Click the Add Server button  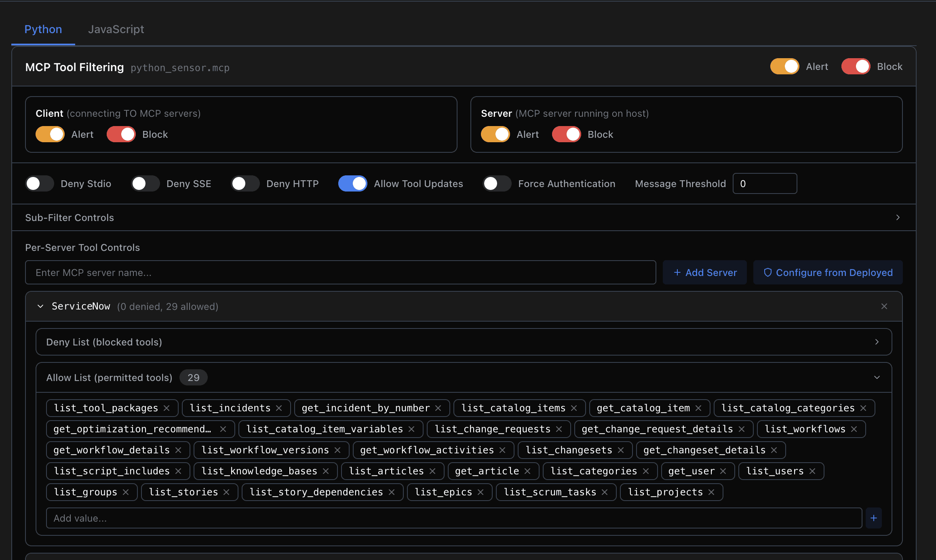point(705,273)
